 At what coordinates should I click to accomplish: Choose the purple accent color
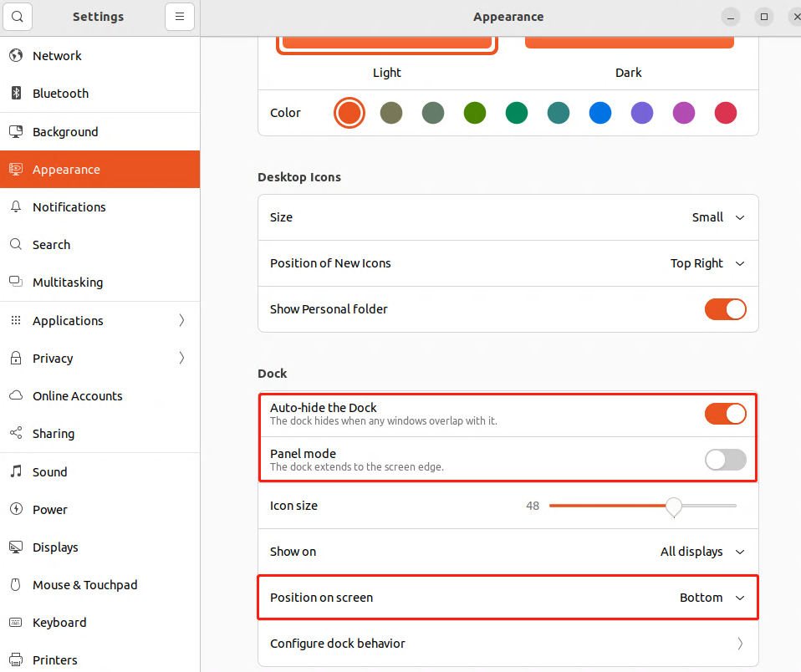[x=642, y=113]
